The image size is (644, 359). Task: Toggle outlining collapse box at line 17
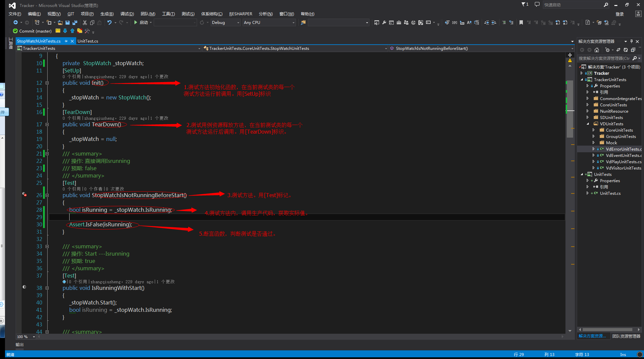[x=47, y=124]
